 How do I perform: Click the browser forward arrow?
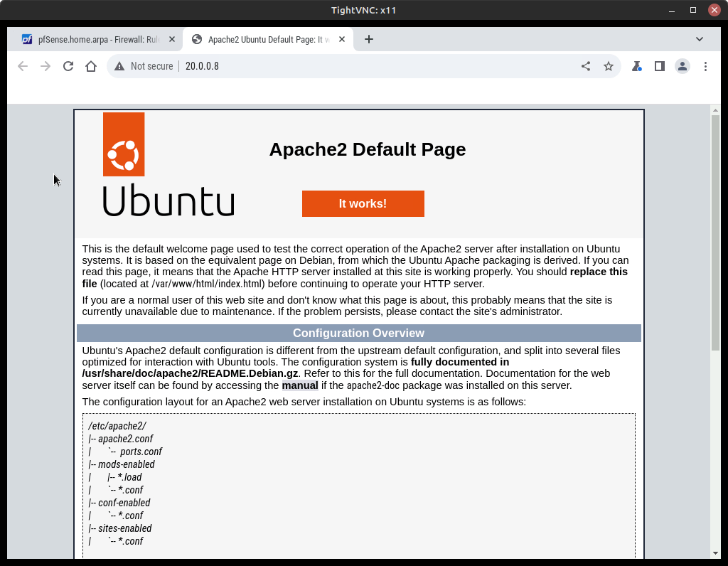pos(45,66)
